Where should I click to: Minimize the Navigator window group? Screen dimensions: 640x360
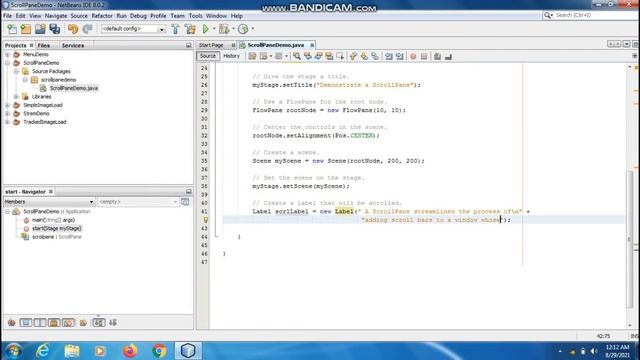[189, 191]
